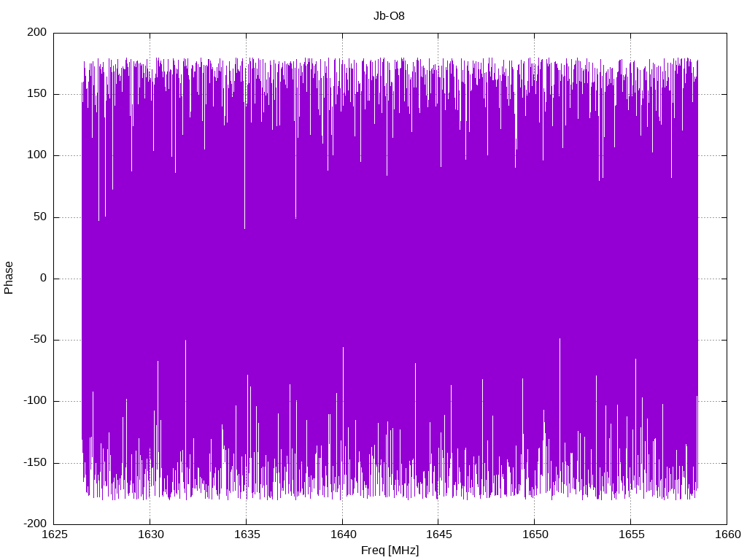Click y-axis tick label 0
Screen dimensions: 747x560
tap(44, 278)
